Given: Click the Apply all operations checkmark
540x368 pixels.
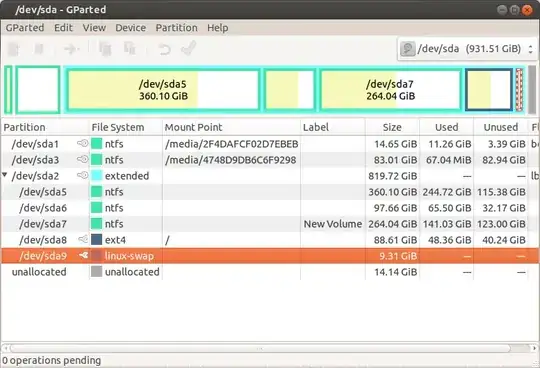Looking at the screenshot, I should [x=189, y=48].
